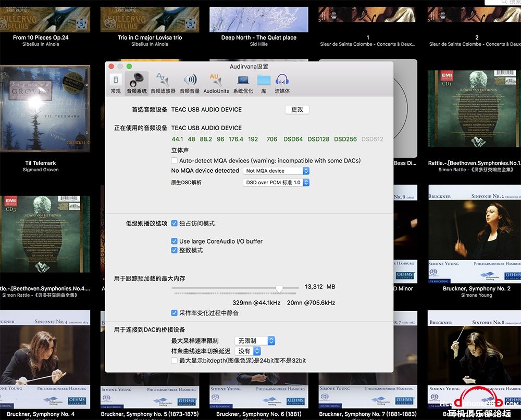Open the Beethoven Symphonies No.4 CD3 cover
521x420 pixels.
point(45,234)
